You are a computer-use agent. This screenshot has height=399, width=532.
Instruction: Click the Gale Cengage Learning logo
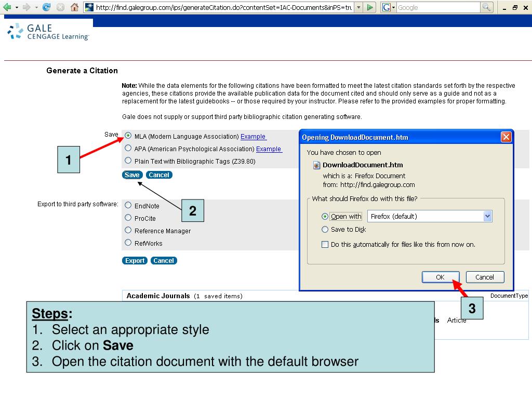pos(48,32)
